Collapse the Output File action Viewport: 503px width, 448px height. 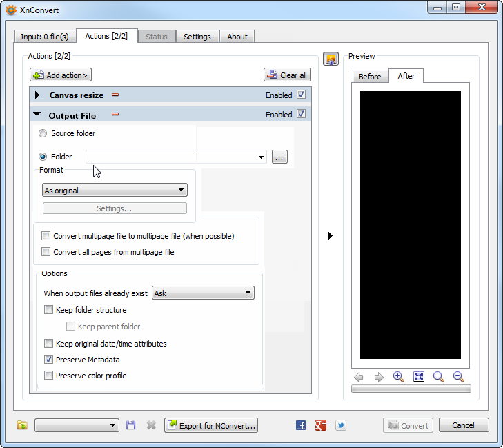[x=37, y=114]
